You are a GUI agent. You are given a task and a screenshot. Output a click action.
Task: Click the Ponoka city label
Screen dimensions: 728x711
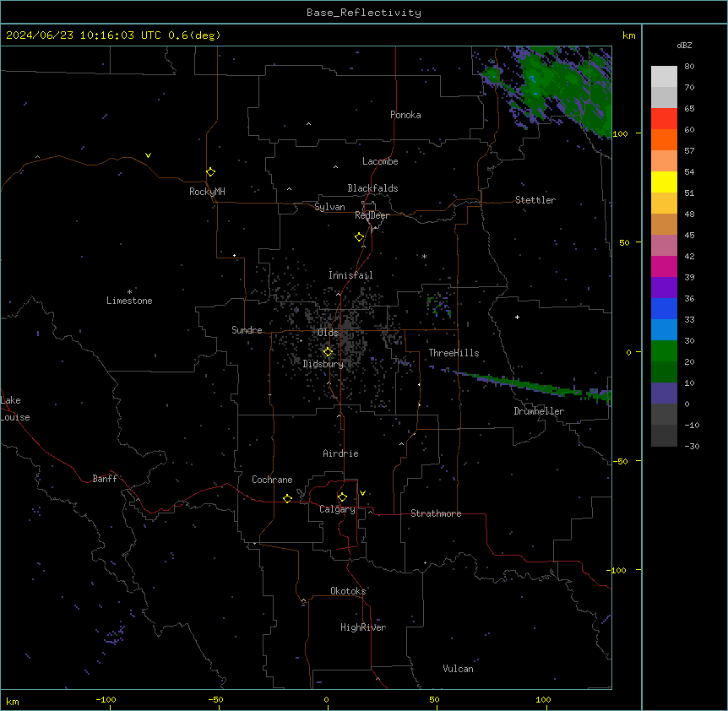(405, 115)
